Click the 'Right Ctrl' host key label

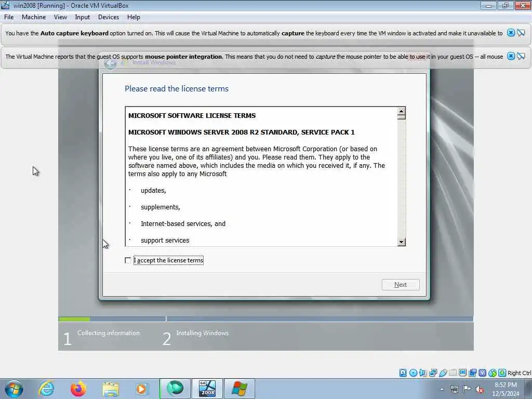pyautogui.click(x=519, y=373)
